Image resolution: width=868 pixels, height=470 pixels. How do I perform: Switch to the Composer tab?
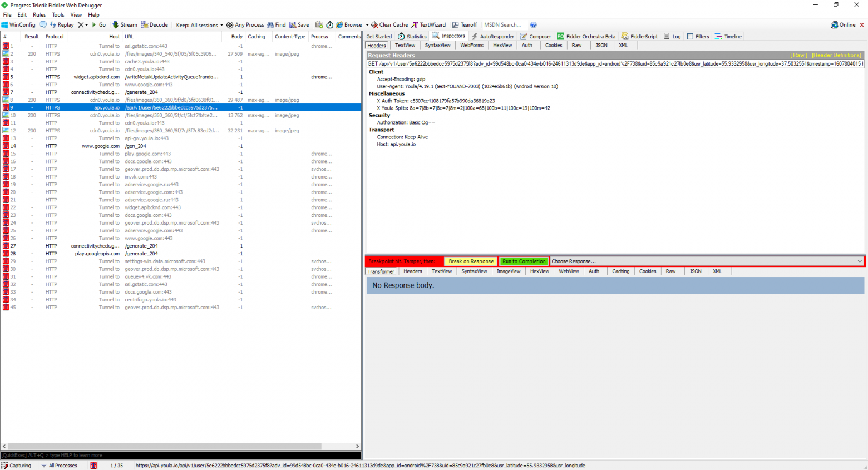536,37
